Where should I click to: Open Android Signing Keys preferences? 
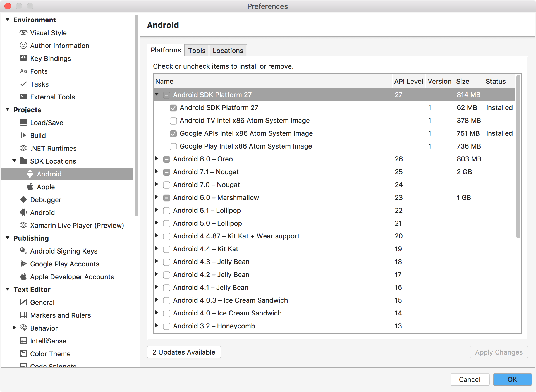(64, 251)
